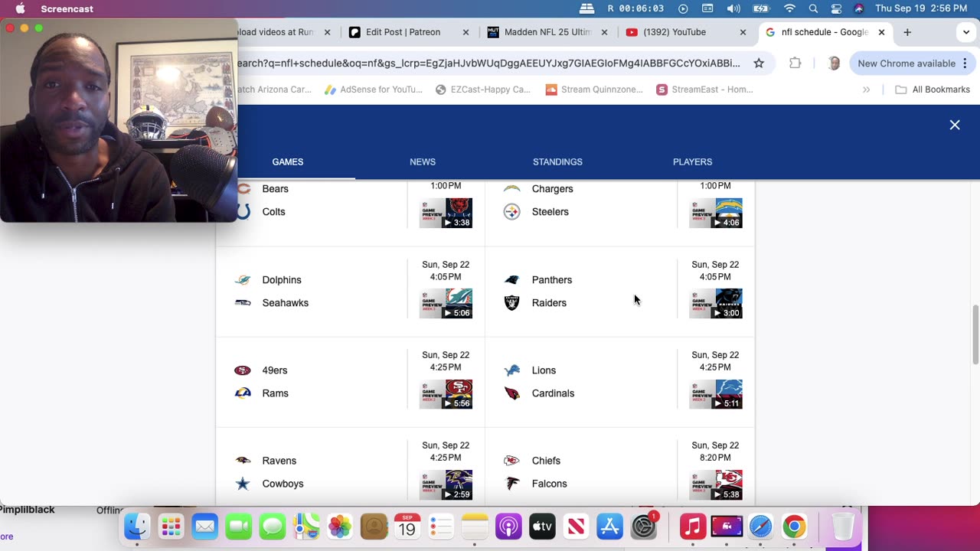Open Chrome three-dot menu
The width and height of the screenshot is (980, 551).
pyautogui.click(x=965, y=64)
